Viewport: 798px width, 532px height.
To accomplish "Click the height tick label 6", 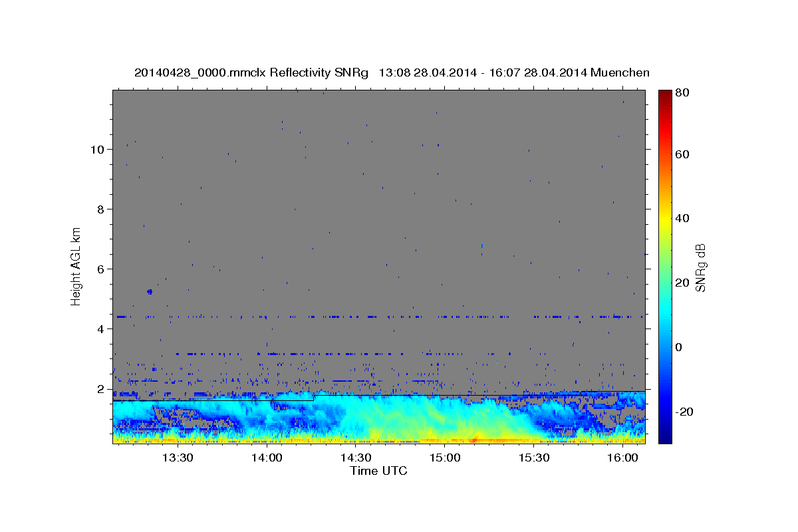I will point(101,269).
